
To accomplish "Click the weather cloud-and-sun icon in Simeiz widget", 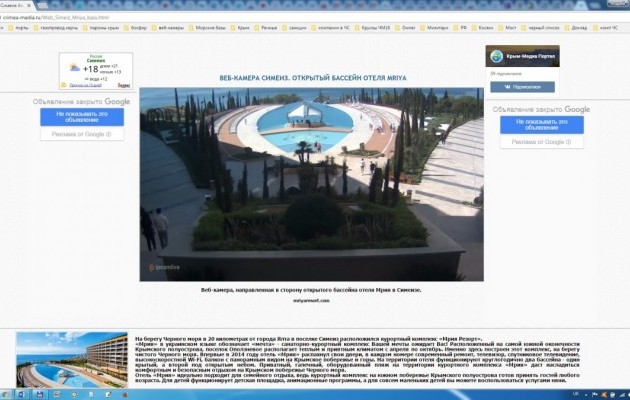I will point(75,67).
